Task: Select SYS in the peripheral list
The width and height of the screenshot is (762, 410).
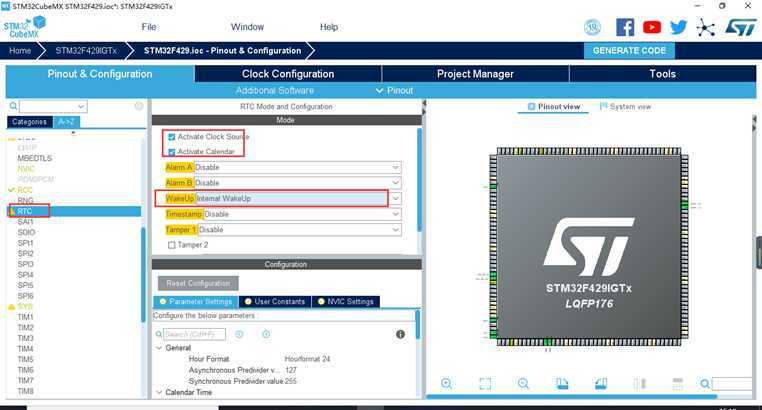Action: click(25, 307)
